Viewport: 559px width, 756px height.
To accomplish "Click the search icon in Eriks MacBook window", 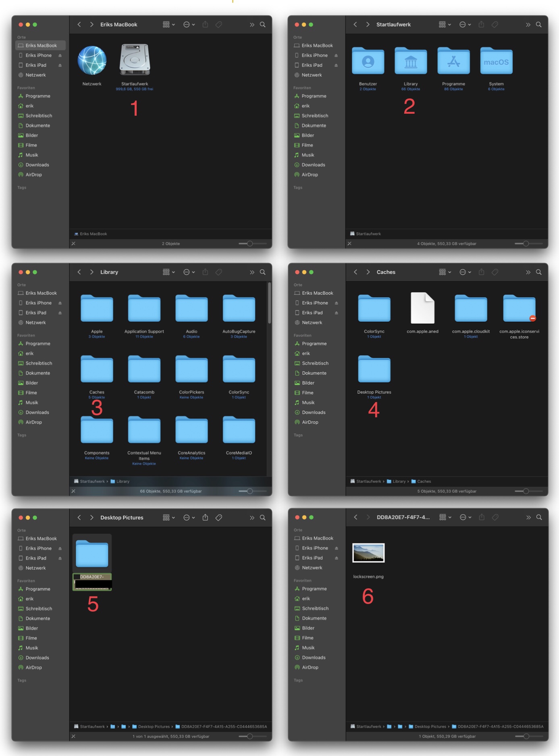I will pos(263,25).
